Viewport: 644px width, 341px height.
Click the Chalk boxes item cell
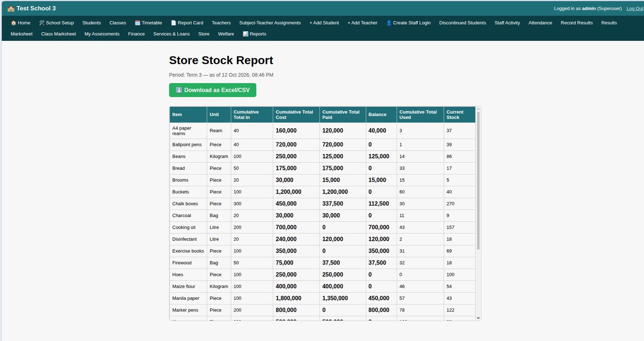[x=188, y=204]
